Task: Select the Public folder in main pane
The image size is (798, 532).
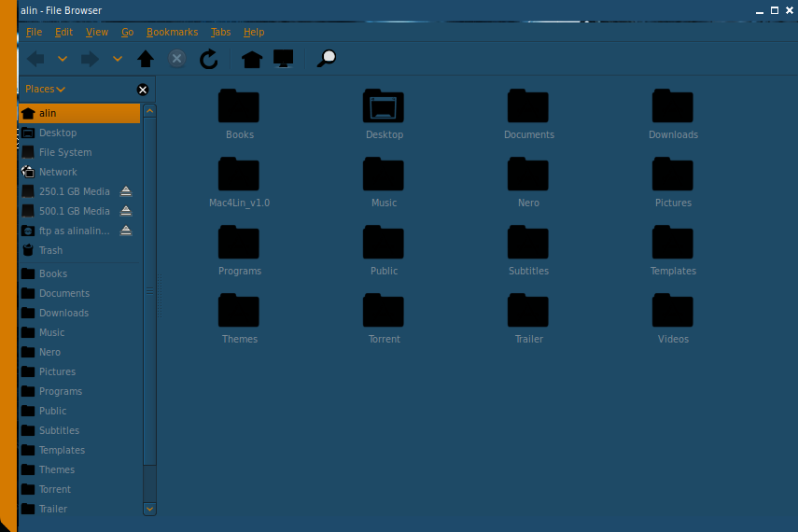Action: tap(384, 243)
